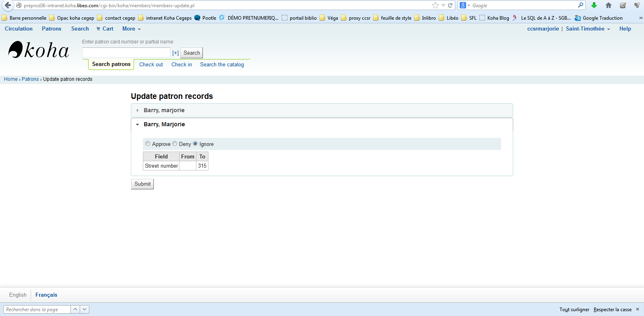Open the Saint-Timothée library dropdown
The height and width of the screenshot is (316, 644).
point(588,29)
